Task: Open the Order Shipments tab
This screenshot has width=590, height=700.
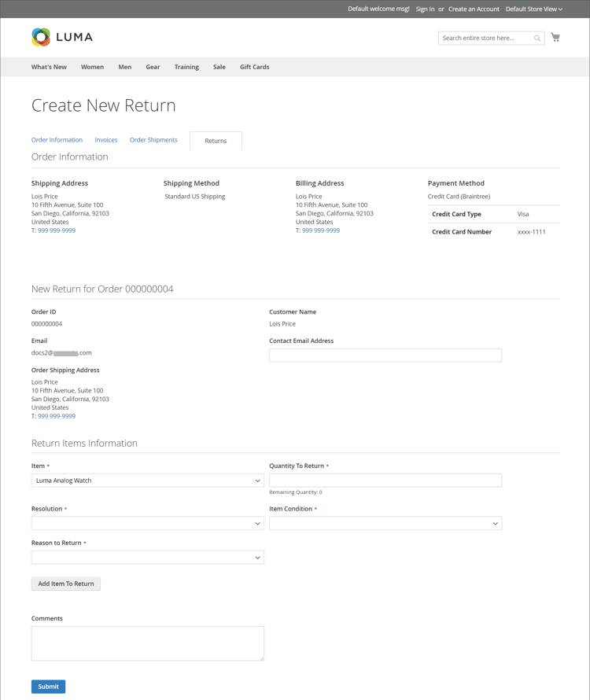Action: pos(153,139)
